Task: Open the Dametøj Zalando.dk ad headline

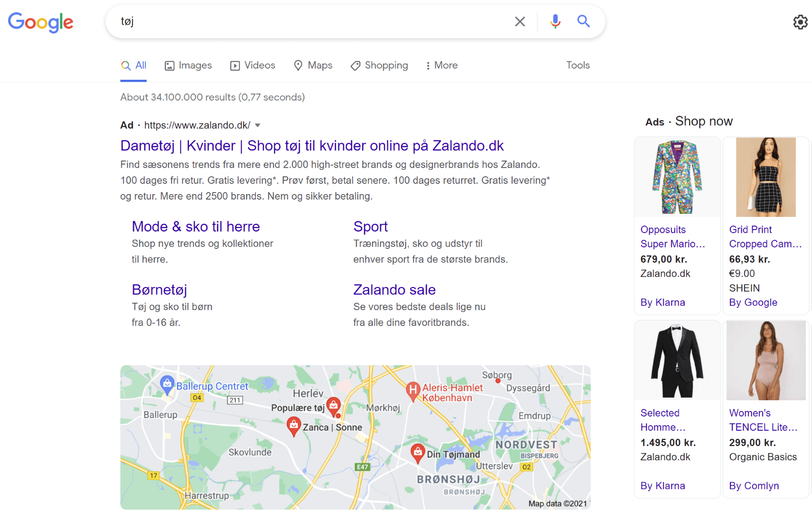Action: (312, 146)
